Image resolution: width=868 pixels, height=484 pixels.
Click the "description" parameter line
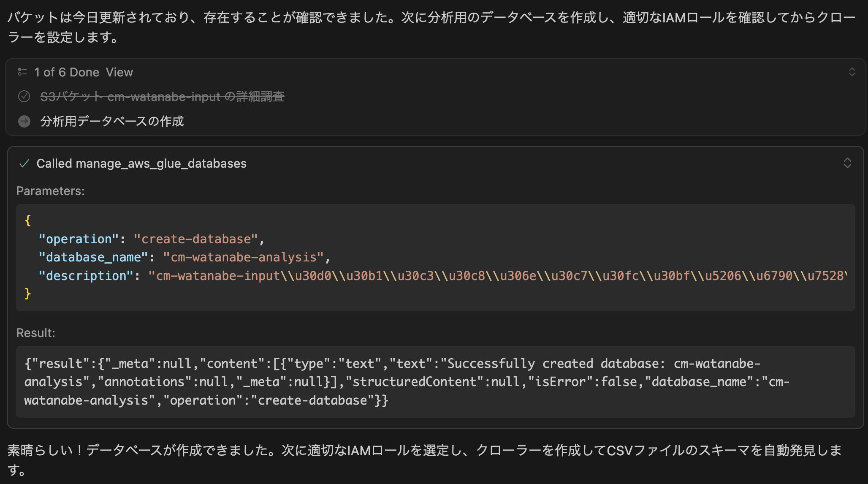[443, 276]
